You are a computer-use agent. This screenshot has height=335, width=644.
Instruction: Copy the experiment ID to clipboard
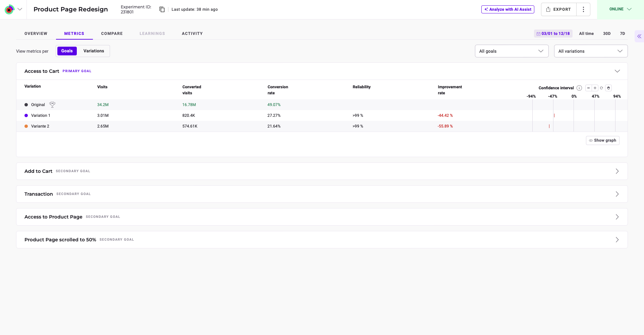(162, 9)
